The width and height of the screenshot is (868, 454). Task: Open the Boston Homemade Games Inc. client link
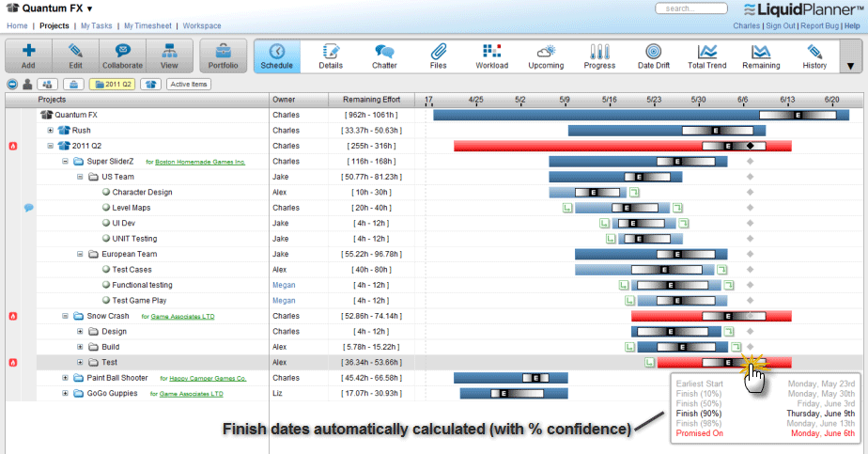[x=200, y=163]
